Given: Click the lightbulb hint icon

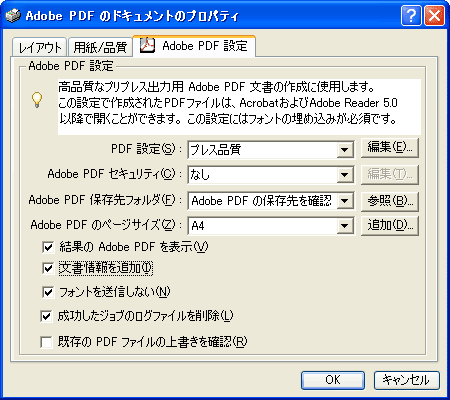Looking at the screenshot, I should pyautogui.click(x=37, y=99).
